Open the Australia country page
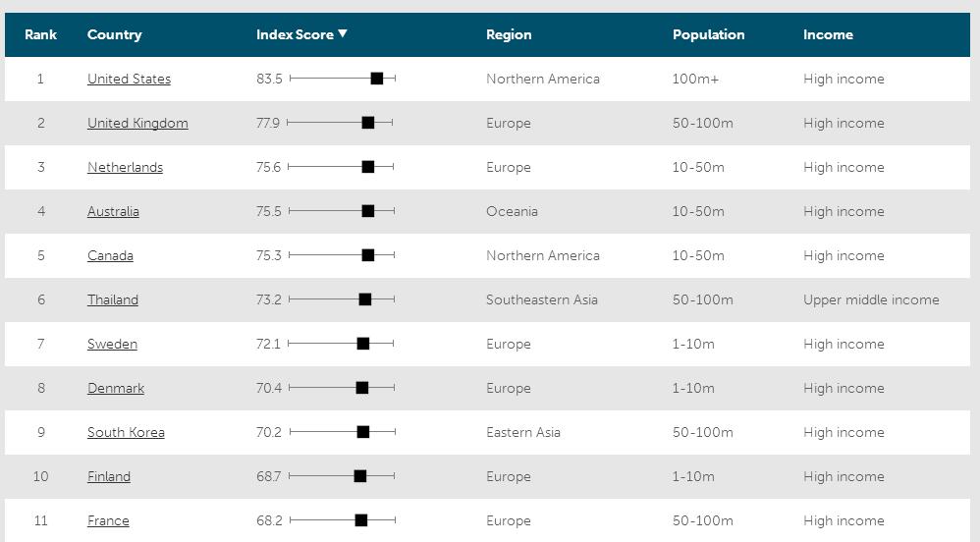The width and height of the screenshot is (980, 542). point(113,211)
